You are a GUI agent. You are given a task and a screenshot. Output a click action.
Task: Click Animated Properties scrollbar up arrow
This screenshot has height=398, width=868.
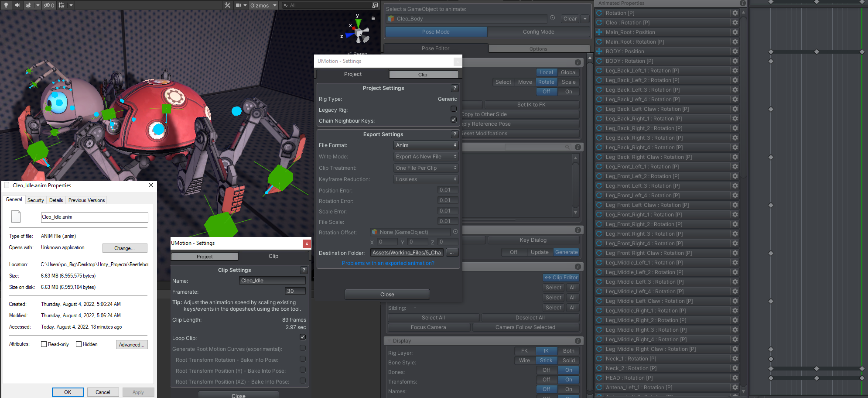pyautogui.click(x=743, y=13)
